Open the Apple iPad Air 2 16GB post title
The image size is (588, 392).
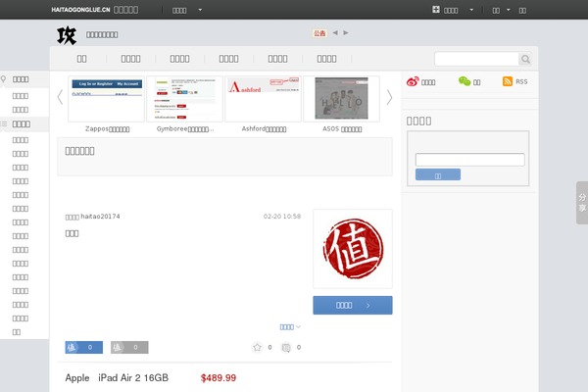click(x=117, y=377)
